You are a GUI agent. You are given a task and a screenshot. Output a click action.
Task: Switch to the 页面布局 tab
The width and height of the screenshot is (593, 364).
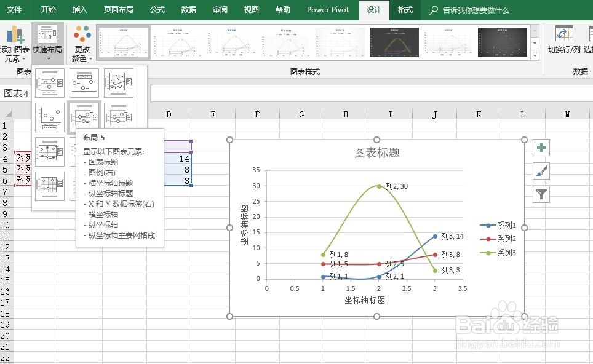tap(118, 10)
